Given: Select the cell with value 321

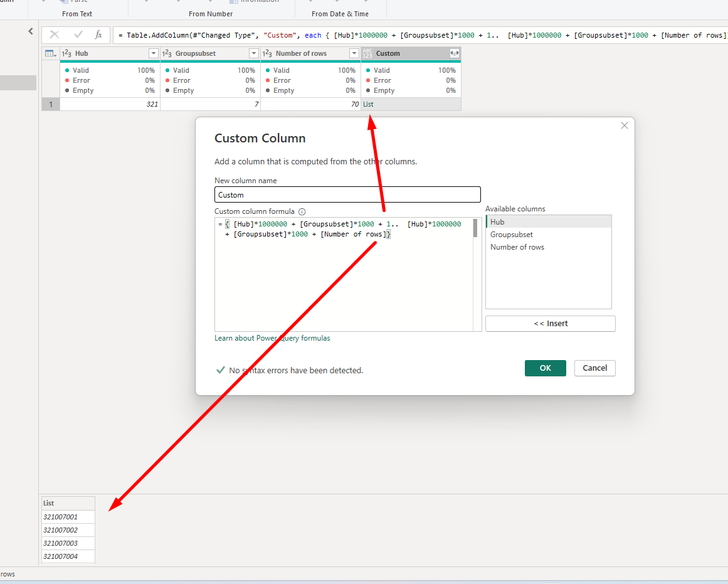Looking at the screenshot, I should tap(110, 104).
